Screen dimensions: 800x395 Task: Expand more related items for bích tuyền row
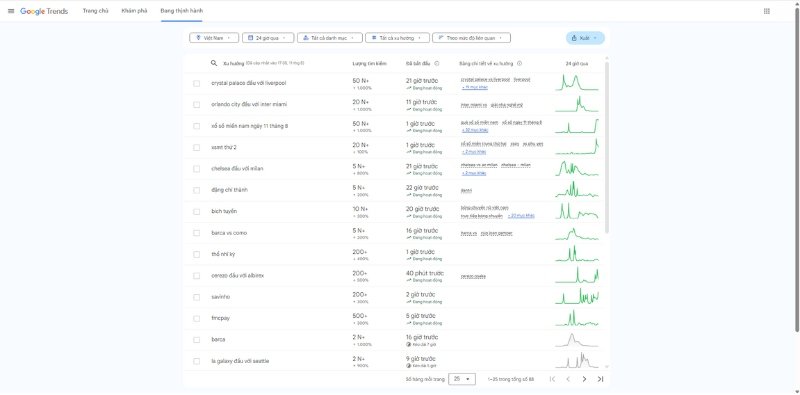(521, 216)
